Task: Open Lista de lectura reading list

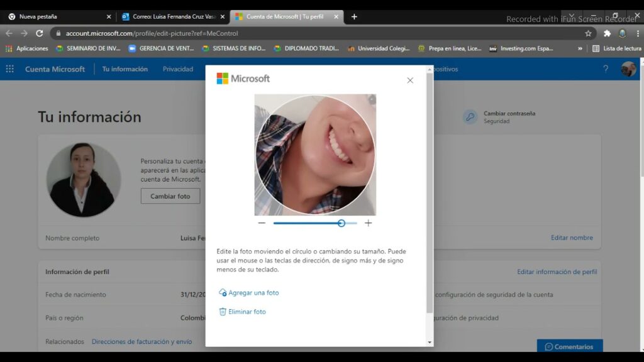Action: tap(616, 48)
